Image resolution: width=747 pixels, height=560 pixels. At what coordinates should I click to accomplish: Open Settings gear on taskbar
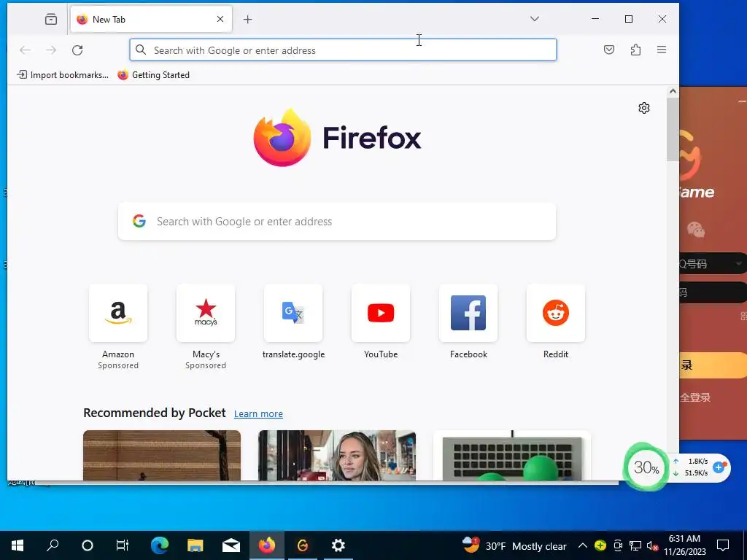[x=338, y=545]
